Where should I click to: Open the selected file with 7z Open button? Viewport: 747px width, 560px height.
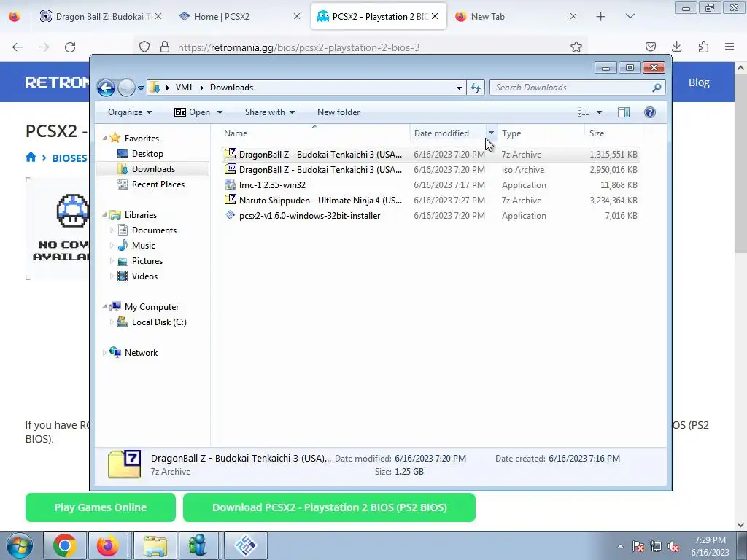[193, 112]
